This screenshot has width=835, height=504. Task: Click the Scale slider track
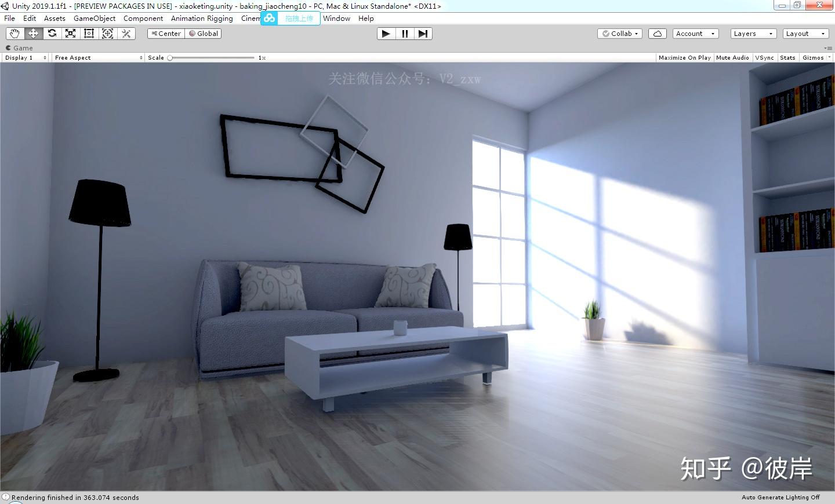click(212, 57)
